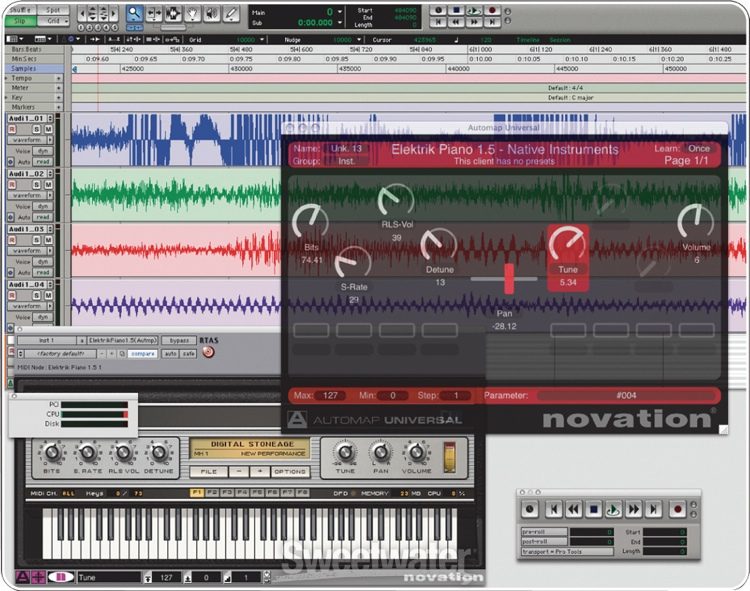Open automation mode read selector on Audi1_02

click(x=43, y=218)
